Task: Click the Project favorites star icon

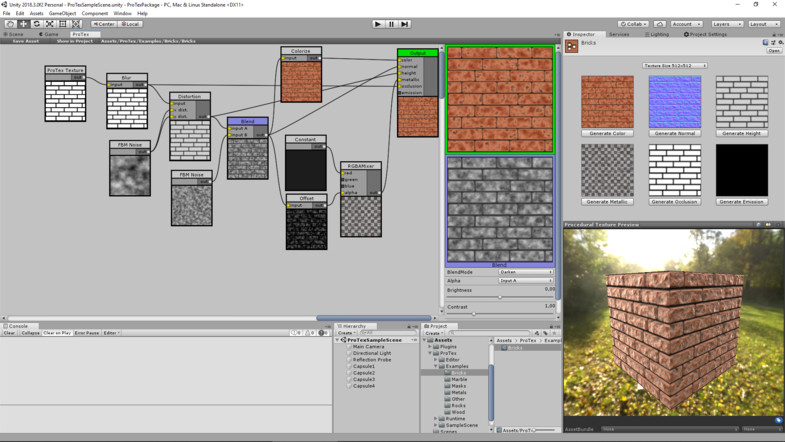Action: tap(554, 333)
